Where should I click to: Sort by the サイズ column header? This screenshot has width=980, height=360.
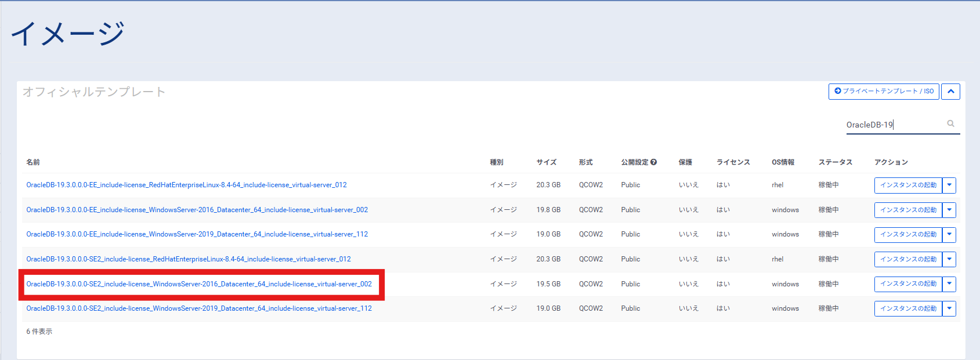click(547, 162)
